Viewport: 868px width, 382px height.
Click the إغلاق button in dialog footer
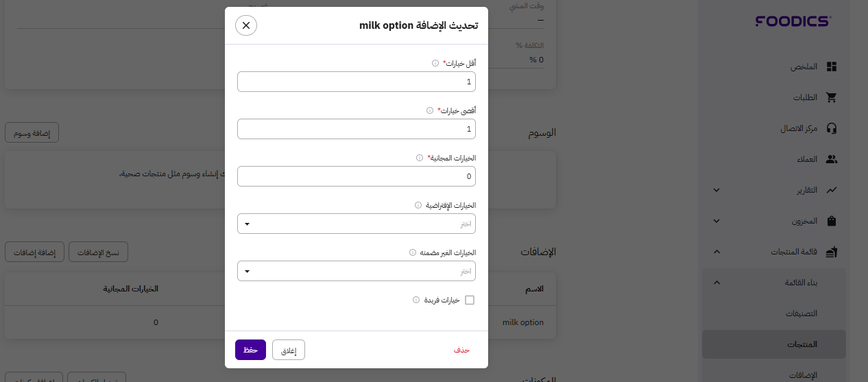[289, 350]
